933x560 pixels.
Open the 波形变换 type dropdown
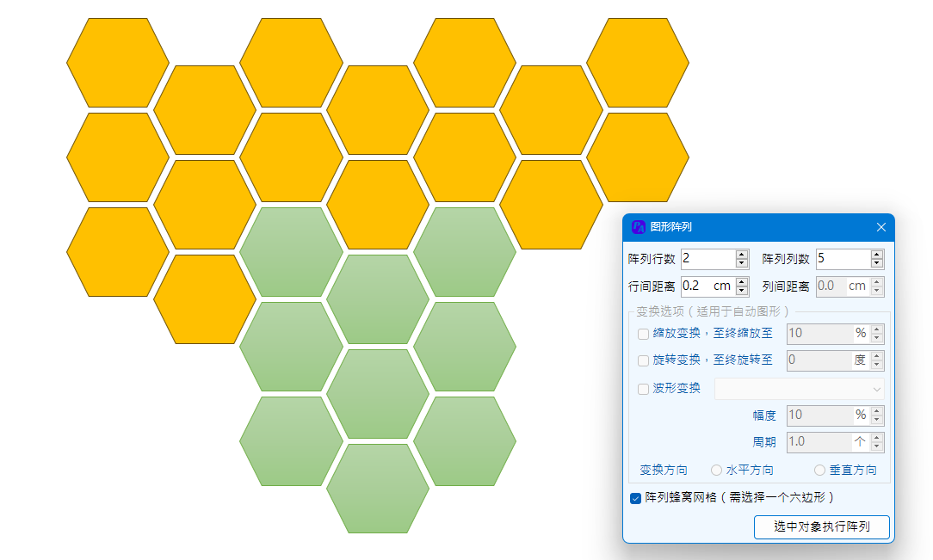799,390
